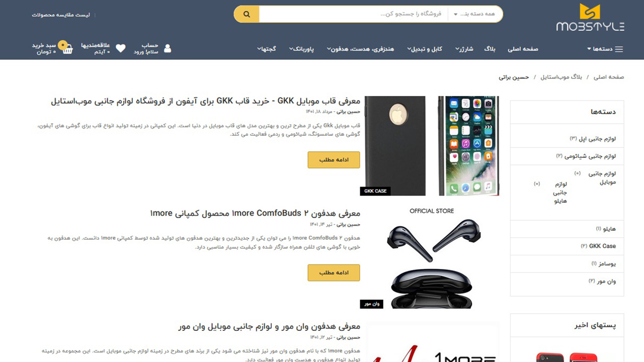Click the وان مور tag on the earbuds image
Viewport: 644px width, 362px height.
point(371,304)
